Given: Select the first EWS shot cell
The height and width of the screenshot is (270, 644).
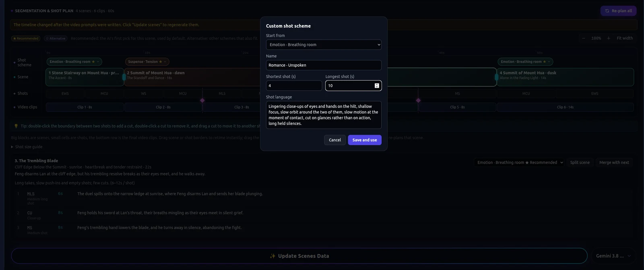Looking at the screenshot, I should (x=65, y=93).
